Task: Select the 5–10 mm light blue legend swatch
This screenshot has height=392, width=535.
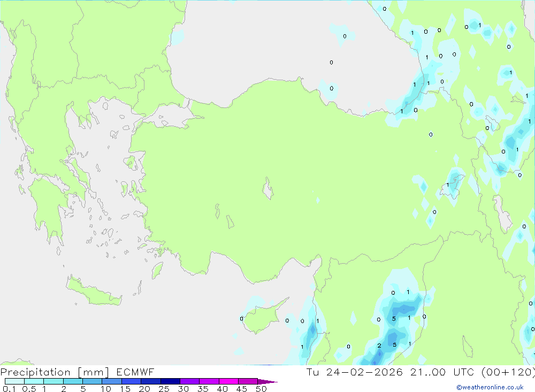Action: coord(93,381)
